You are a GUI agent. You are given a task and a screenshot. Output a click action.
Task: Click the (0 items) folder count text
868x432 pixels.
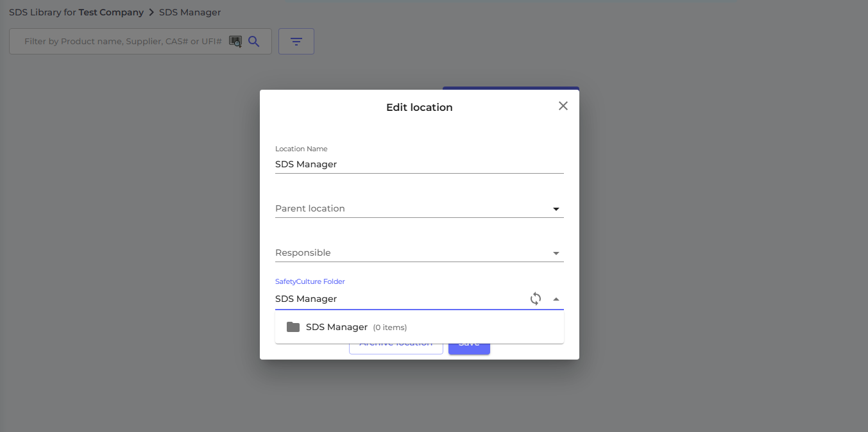click(390, 328)
